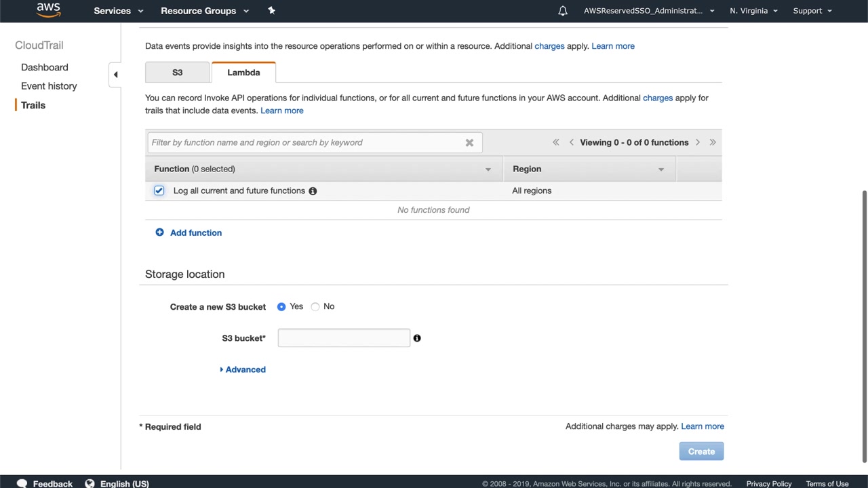Viewport: 868px width, 488px height.
Task: Collapse the CloudTrail sidebar arrow
Action: (115, 75)
